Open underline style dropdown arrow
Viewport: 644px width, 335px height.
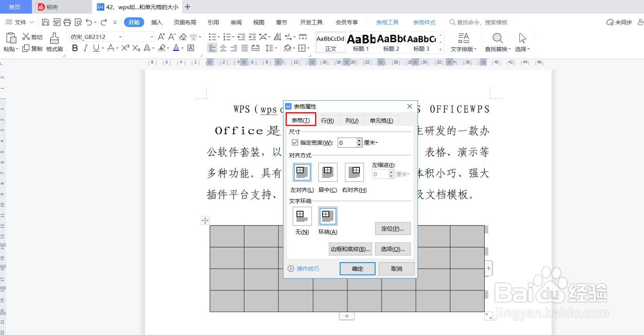tap(103, 48)
